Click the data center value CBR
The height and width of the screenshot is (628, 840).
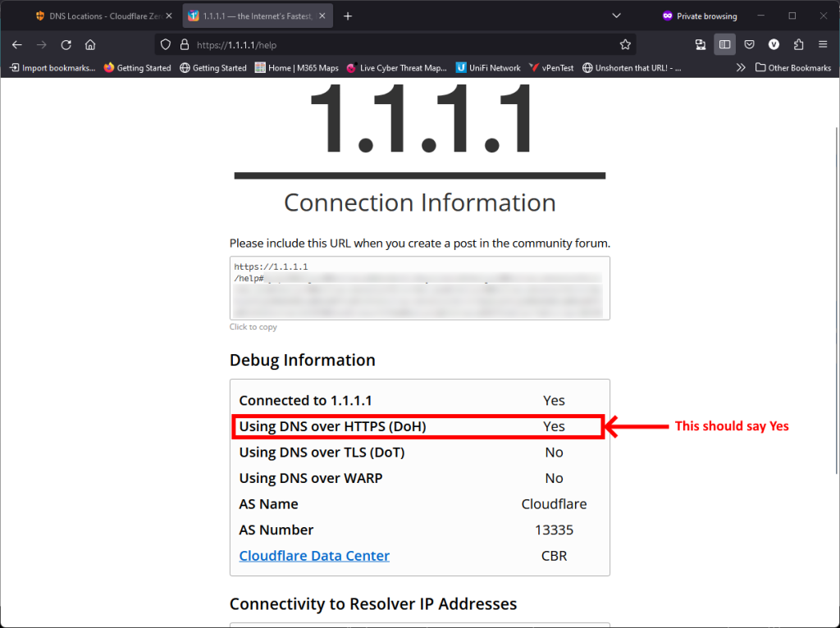pyautogui.click(x=554, y=556)
